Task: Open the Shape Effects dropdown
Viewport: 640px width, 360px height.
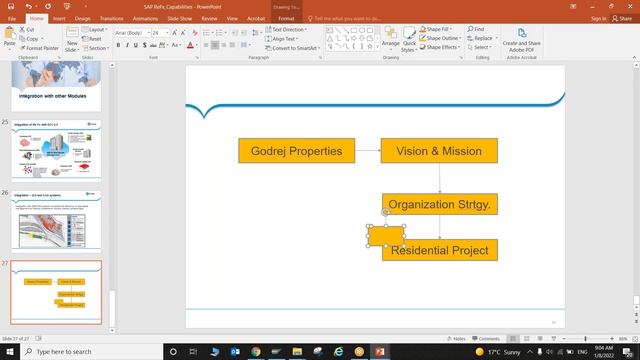Action: (x=439, y=47)
